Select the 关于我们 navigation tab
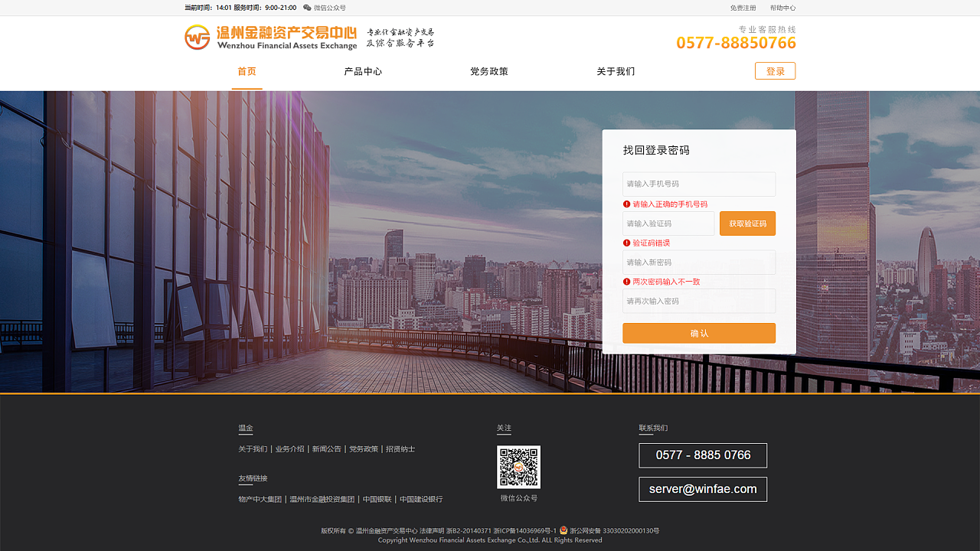The width and height of the screenshot is (980, 551). click(616, 71)
